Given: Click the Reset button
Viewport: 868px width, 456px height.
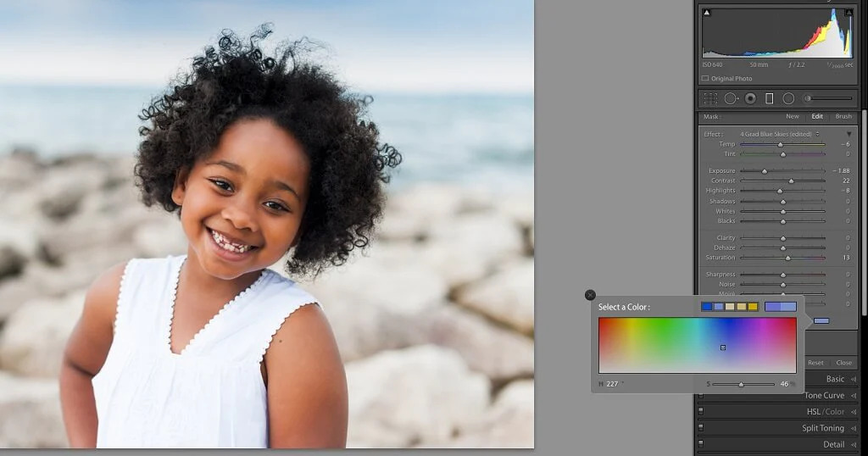Looking at the screenshot, I should 815,363.
